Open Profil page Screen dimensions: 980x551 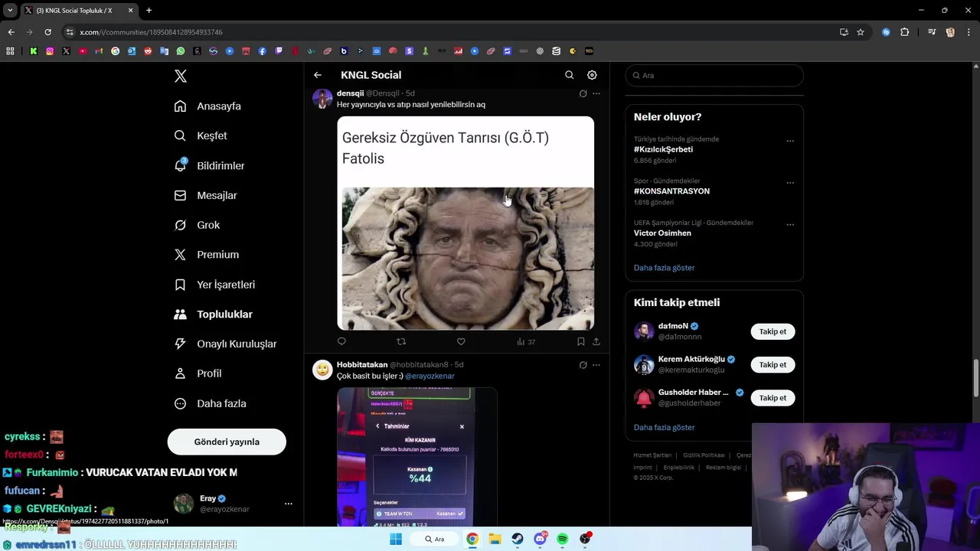pos(198,373)
